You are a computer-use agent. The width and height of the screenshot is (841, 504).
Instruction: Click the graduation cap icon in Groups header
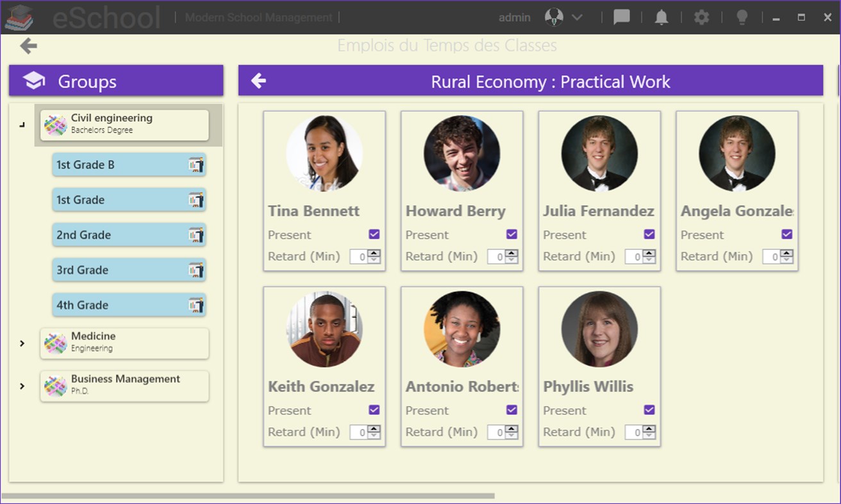[32, 81]
